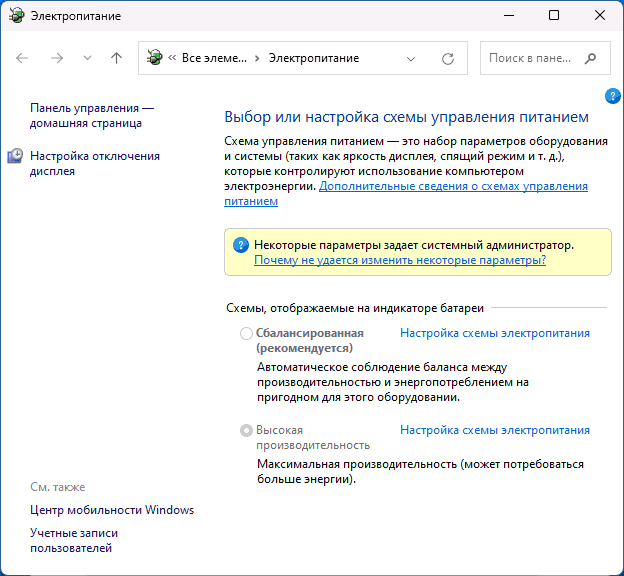Go forward with the right arrow
The image size is (624, 576).
(x=57, y=58)
